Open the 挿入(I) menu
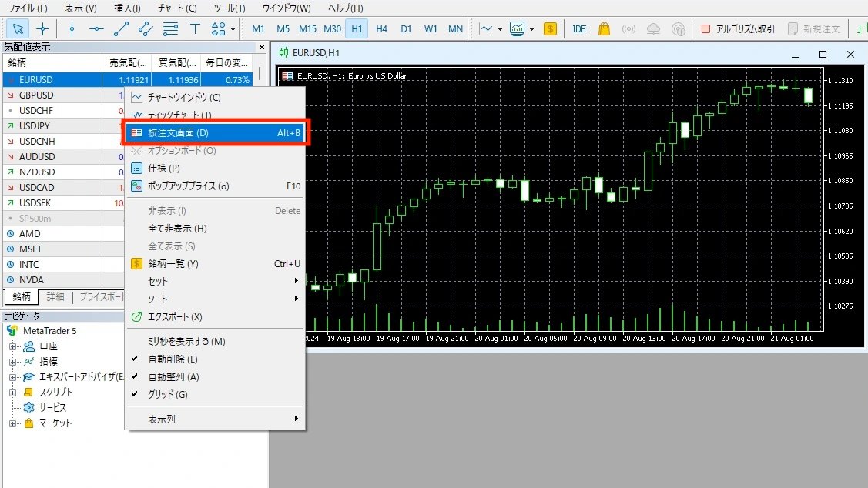 click(127, 8)
